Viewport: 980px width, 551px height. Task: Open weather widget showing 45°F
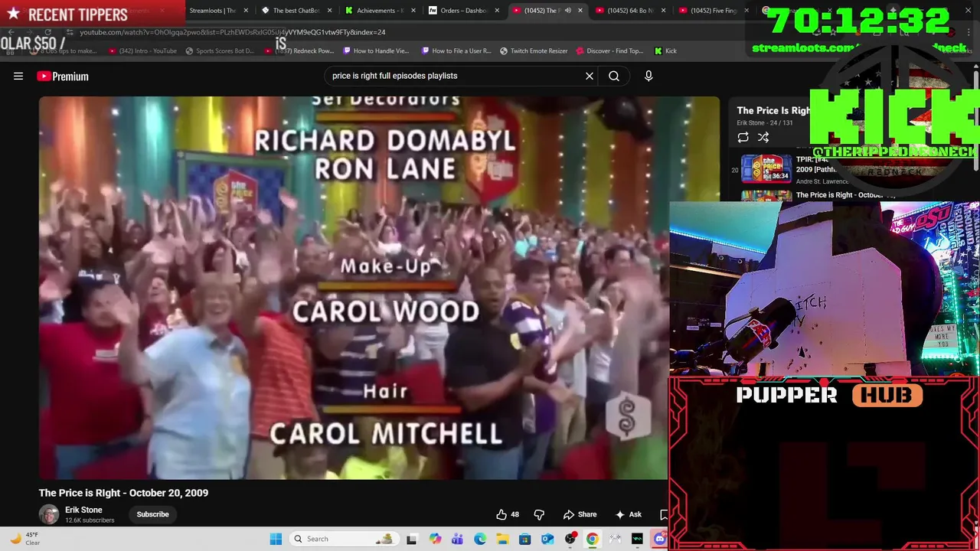(x=24, y=539)
